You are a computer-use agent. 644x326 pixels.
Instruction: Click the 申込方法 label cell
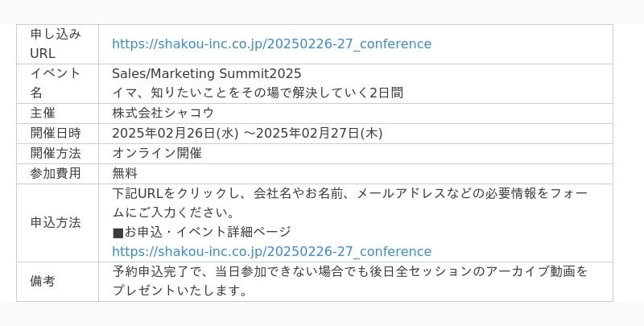click(57, 223)
